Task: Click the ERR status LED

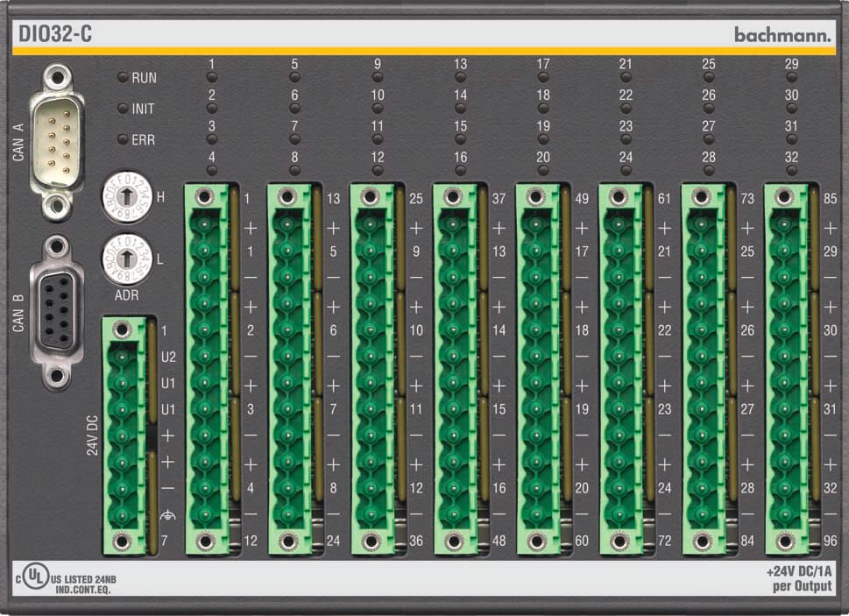Action: 123,139
